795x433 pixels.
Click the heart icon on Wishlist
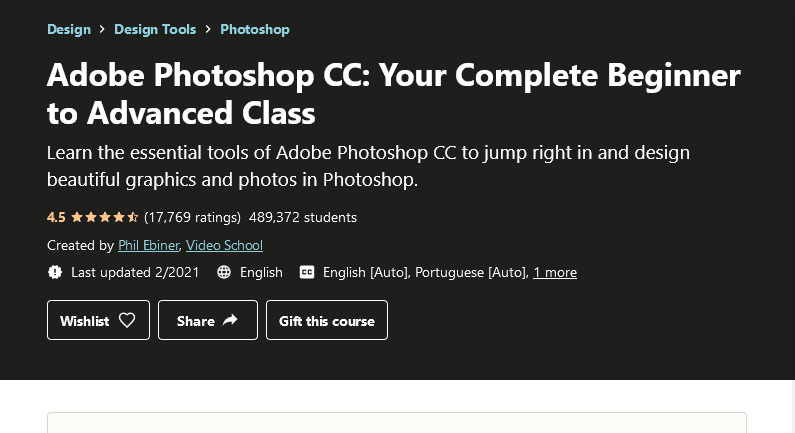[127, 320]
